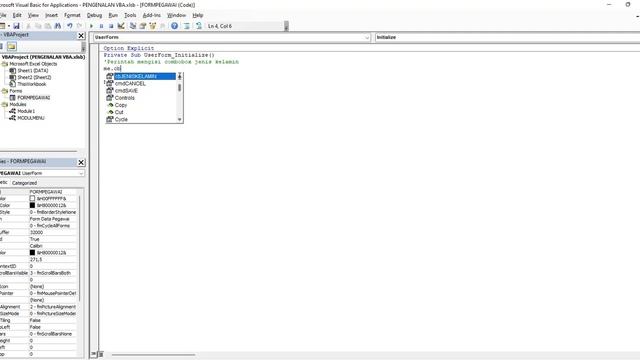Run the Sub/UserForm with the play icon

(91, 26)
